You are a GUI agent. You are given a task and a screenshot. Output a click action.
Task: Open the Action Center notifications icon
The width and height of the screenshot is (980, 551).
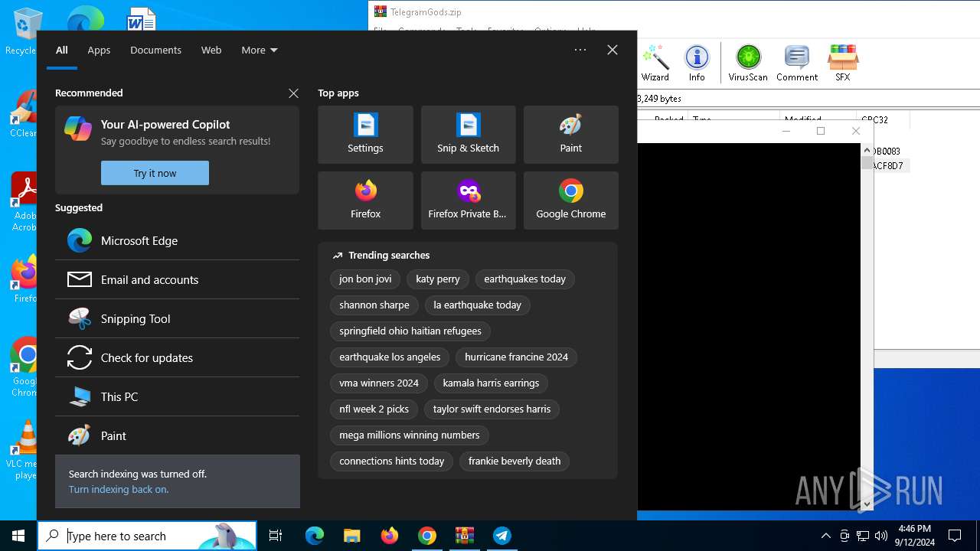click(x=955, y=536)
